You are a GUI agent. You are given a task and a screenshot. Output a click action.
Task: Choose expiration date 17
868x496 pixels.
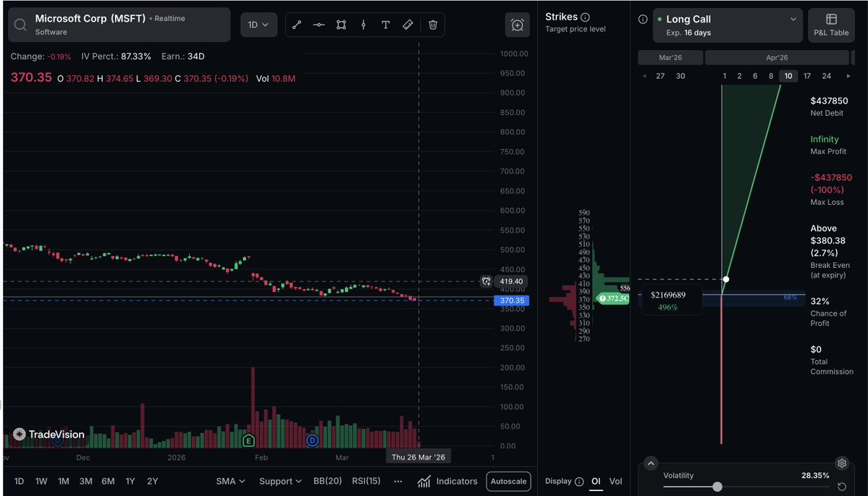[807, 76]
